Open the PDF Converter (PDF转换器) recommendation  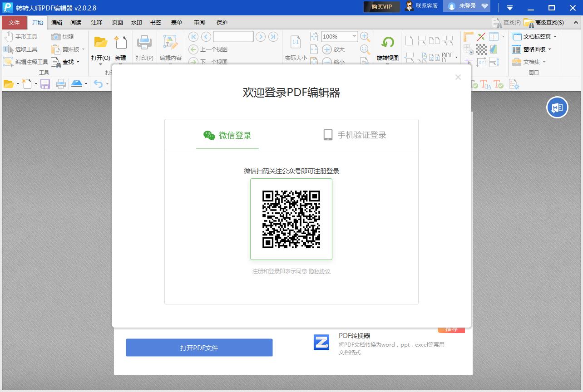coord(380,343)
